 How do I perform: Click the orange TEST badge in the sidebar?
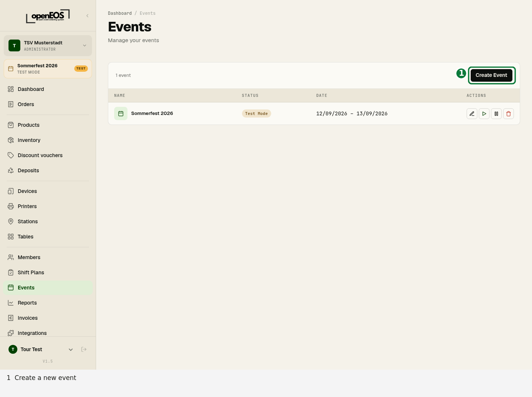coord(81,68)
